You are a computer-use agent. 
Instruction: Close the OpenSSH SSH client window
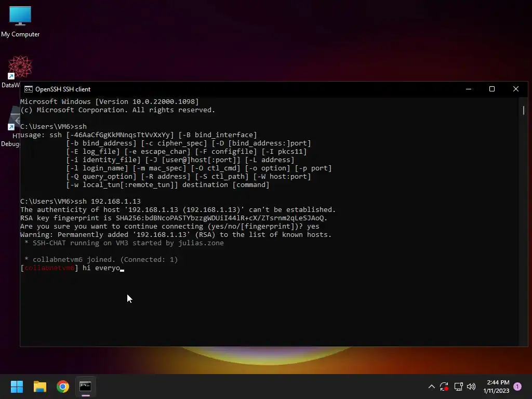[x=516, y=89]
